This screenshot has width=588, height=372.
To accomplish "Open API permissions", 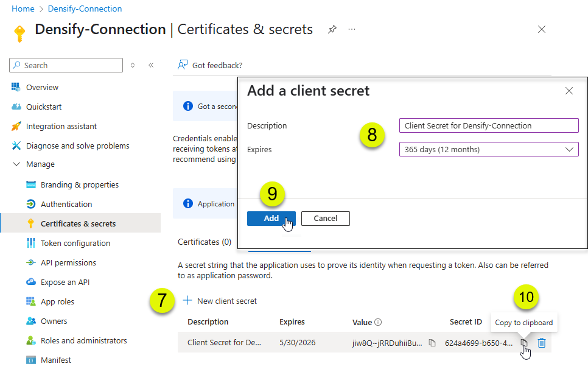I will point(68,263).
